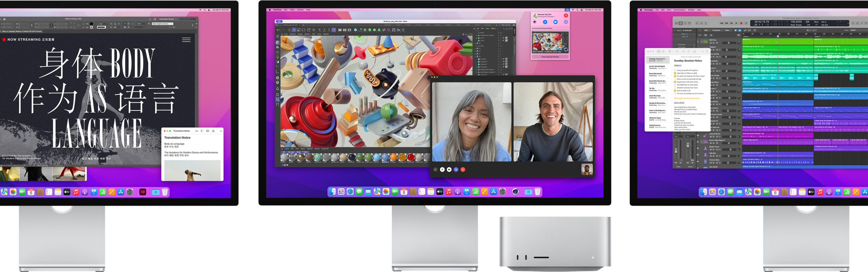Click the Play button in Logic Pro transport
The height and width of the screenshot is (272, 868).
[736, 23]
